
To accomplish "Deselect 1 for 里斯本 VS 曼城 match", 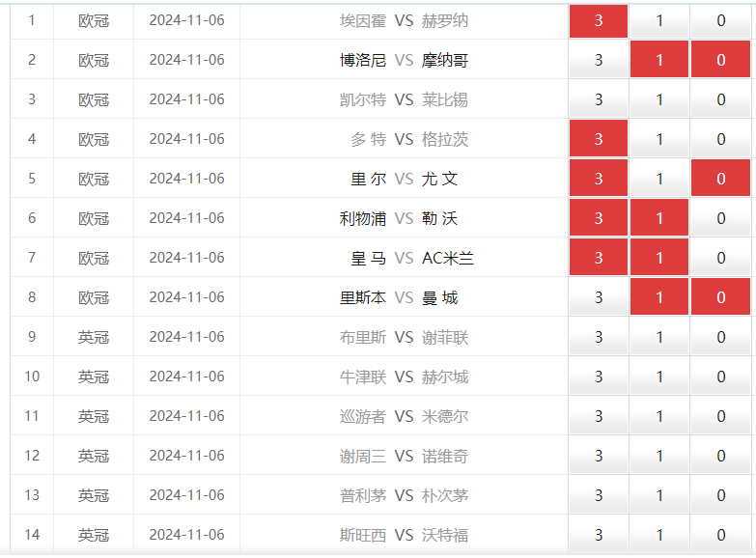I will point(659,297).
